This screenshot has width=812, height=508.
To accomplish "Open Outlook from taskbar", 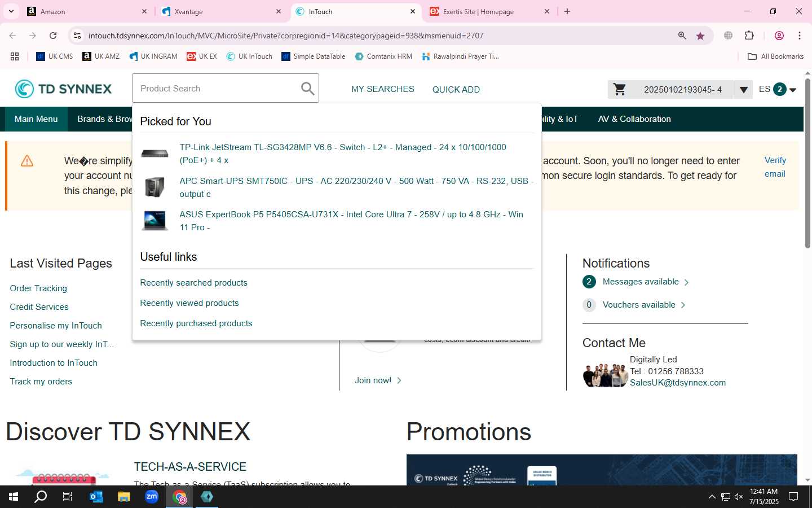I will click(96, 497).
